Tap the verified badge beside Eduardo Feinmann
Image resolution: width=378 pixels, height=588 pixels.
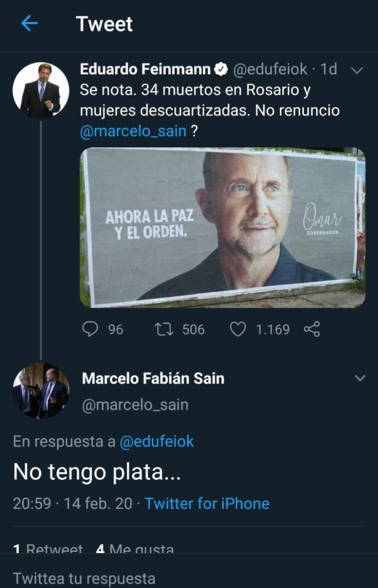[x=221, y=69]
